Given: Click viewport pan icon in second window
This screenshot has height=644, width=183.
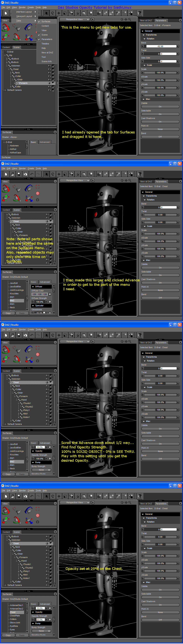Looking at the screenshot, I should [126, 180].
